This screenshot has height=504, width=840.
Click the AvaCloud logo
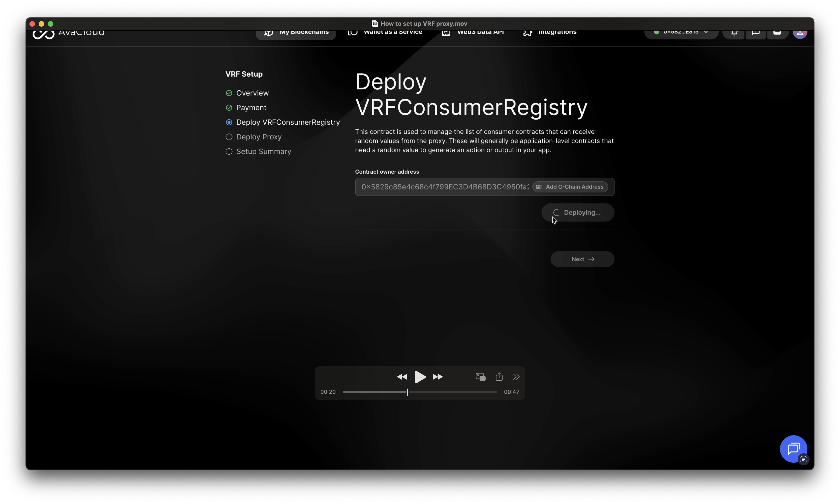[68, 34]
